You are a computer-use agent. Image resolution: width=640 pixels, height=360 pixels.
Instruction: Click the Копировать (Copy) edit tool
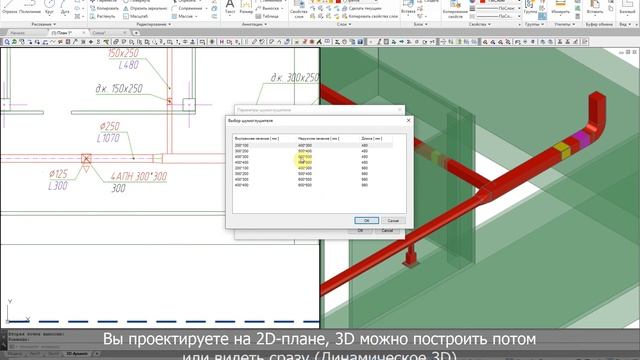pos(104,8)
